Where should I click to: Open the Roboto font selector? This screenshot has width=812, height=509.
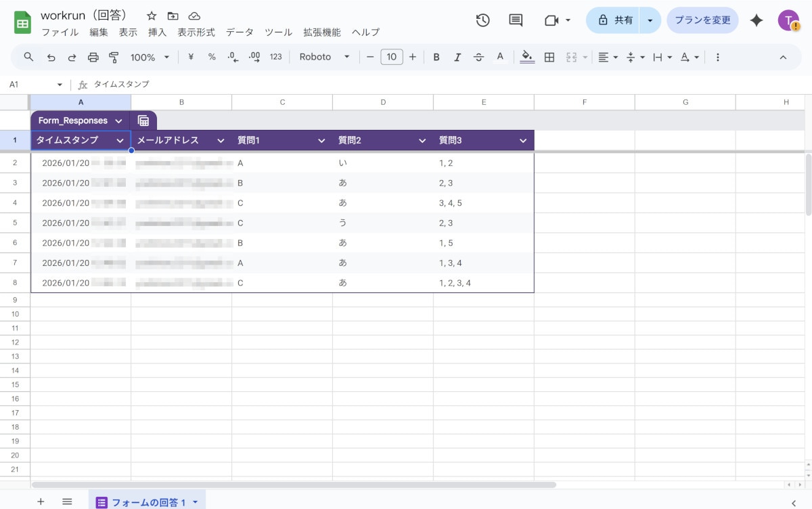(321, 57)
